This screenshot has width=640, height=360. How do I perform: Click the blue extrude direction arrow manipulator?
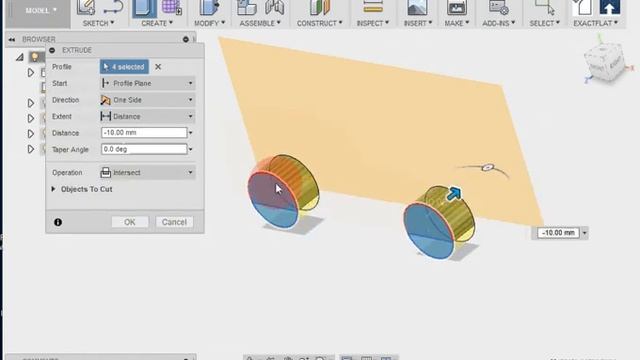click(x=454, y=194)
